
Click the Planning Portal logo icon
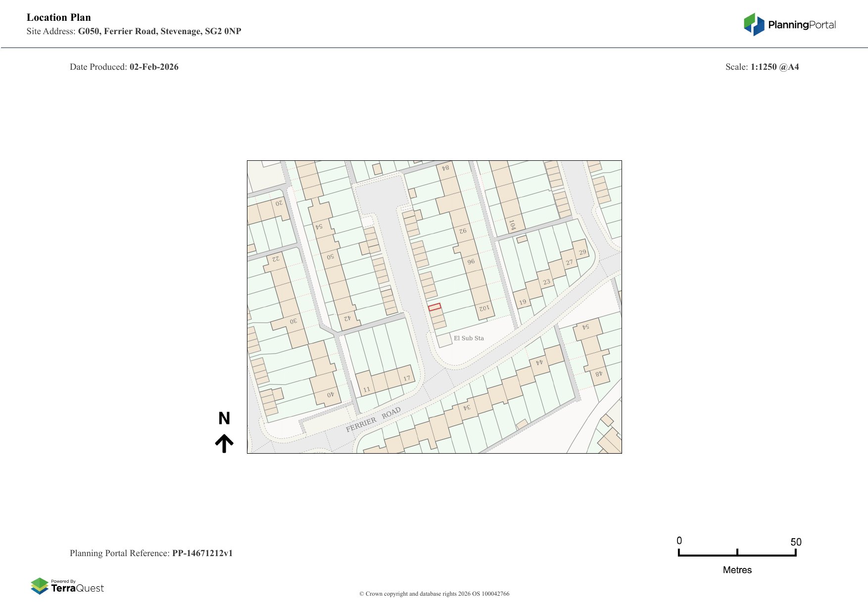click(x=754, y=24)
